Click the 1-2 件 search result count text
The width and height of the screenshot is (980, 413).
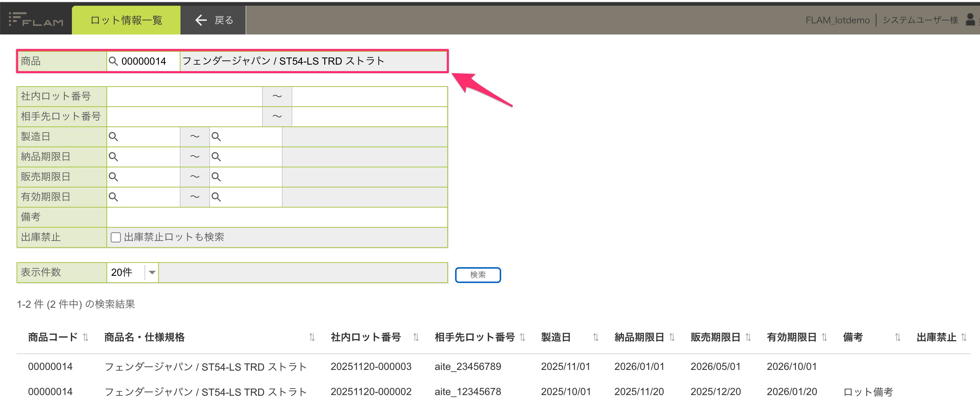[76, 304]
